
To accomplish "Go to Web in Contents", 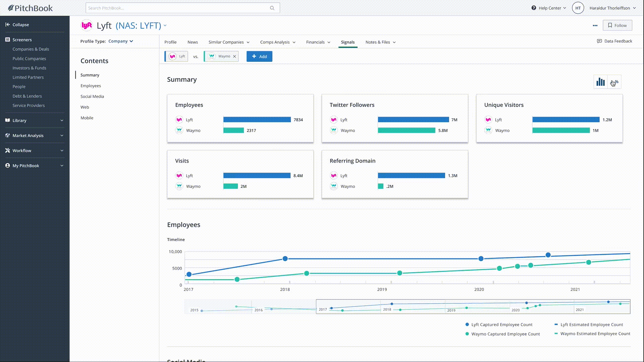I will coord(85,107).
